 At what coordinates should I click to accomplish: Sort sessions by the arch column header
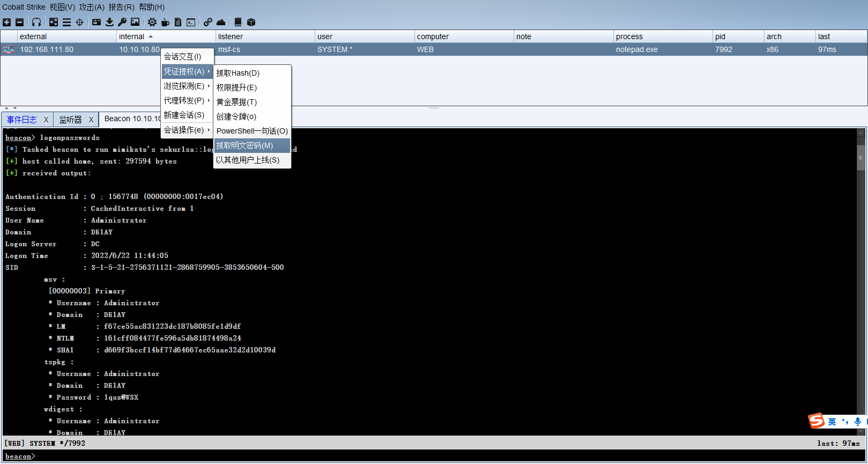coord(790,36)
